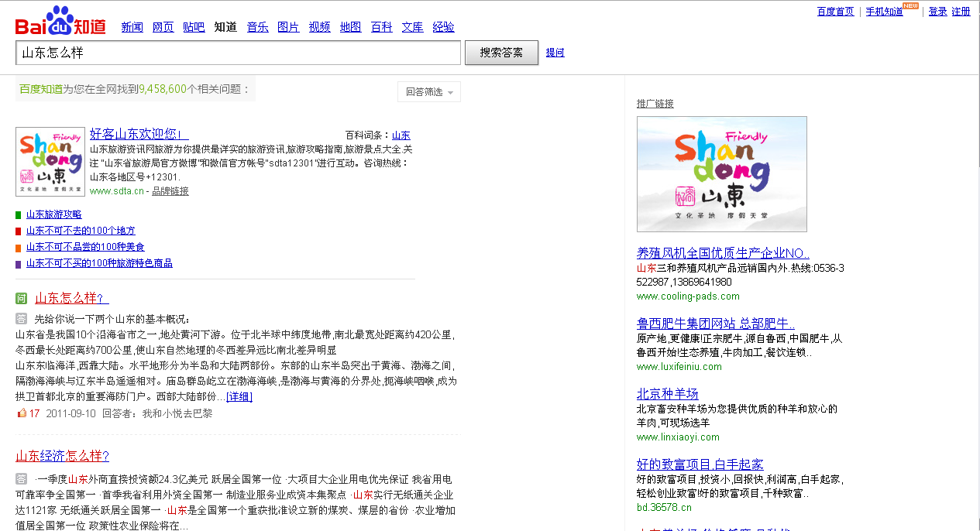The height and width of the screenshot is (531, 980).
Task: Open the 手机知道 link
Action: (884, 12)
